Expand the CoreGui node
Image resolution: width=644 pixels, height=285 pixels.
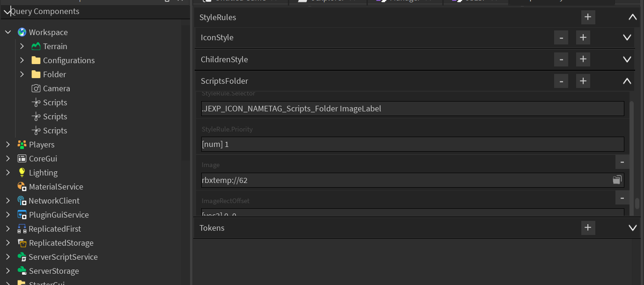(8, 159)
